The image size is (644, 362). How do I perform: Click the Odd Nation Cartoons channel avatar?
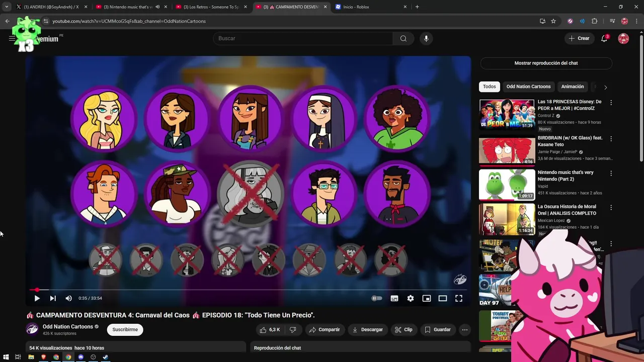tap(32, 329)
